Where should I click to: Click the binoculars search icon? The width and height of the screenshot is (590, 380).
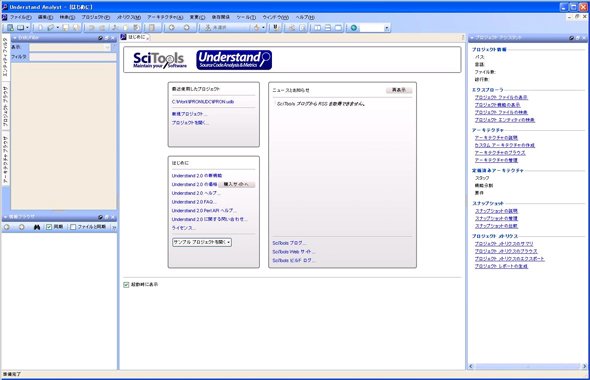[x=36, y=227]
